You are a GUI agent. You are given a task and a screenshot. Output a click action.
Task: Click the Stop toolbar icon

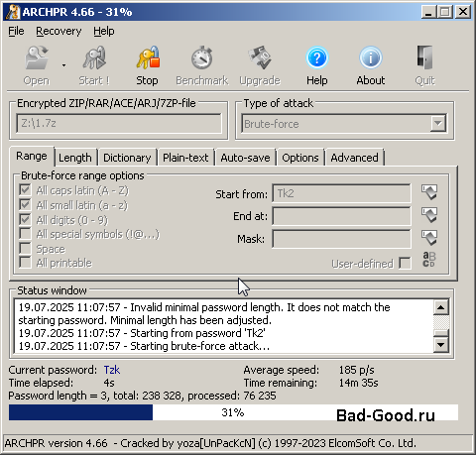coord(148,58)
